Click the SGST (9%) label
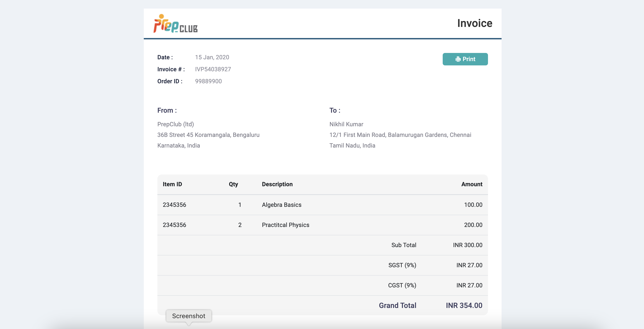644x329 pixels. pos(402,265)
